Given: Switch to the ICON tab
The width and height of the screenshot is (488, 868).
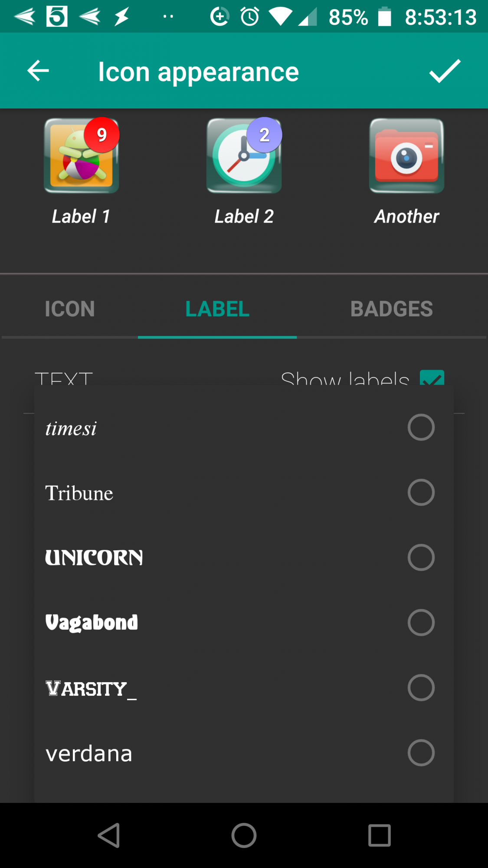Looking at the screenshot, I should point(70,309).
